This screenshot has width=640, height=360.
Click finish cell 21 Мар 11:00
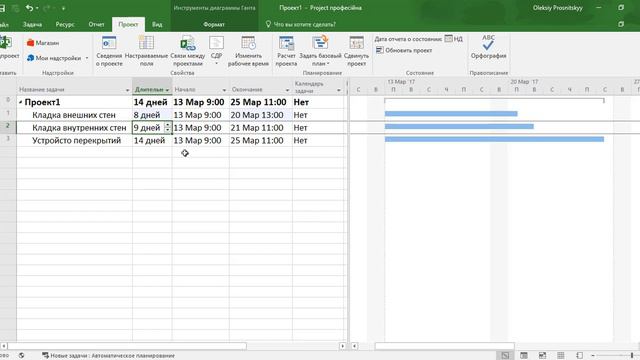pos(260,128)
